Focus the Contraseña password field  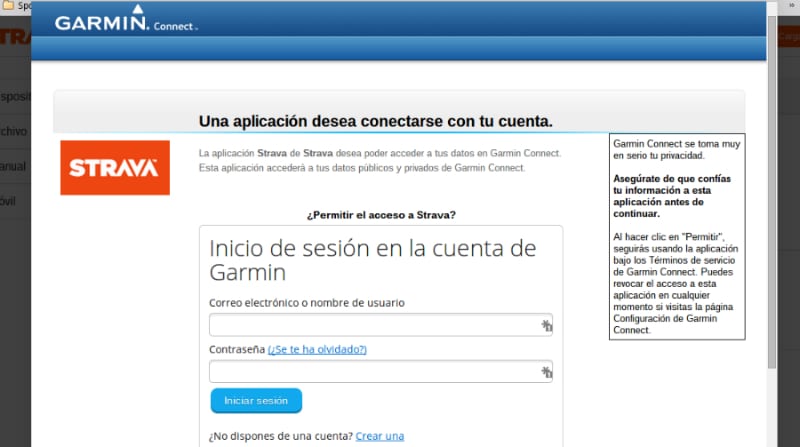tap(373, 372)
